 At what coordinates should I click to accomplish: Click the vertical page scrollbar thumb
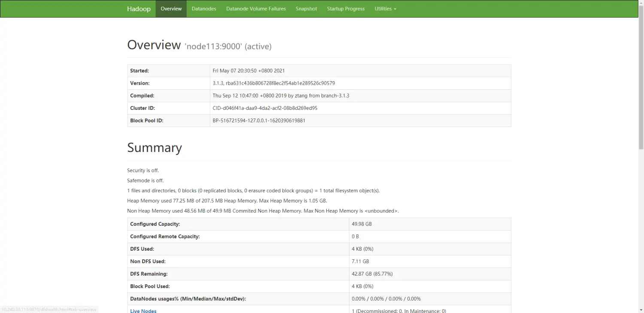coord(641,77)
